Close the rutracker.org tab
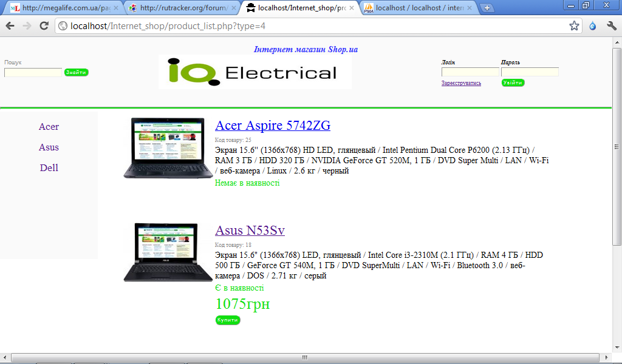The image size is (622, 364). pos(234,8)
